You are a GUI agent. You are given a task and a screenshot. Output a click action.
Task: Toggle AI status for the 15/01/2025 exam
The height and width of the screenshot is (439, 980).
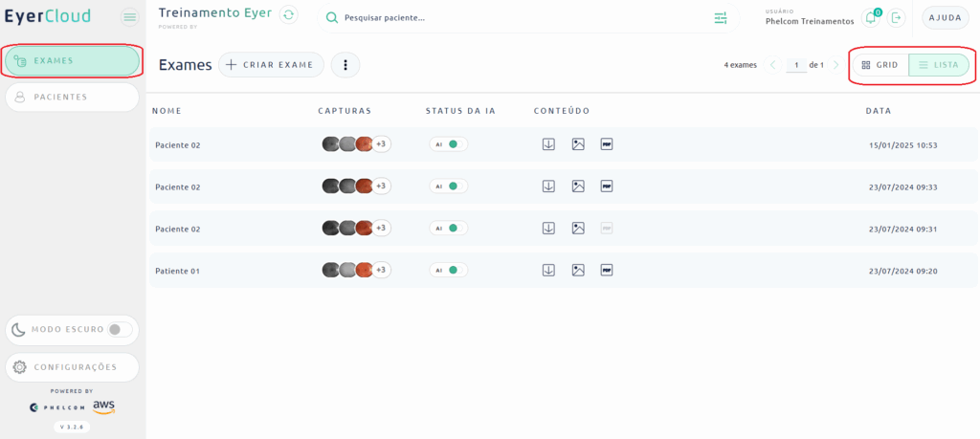[448, 144]
